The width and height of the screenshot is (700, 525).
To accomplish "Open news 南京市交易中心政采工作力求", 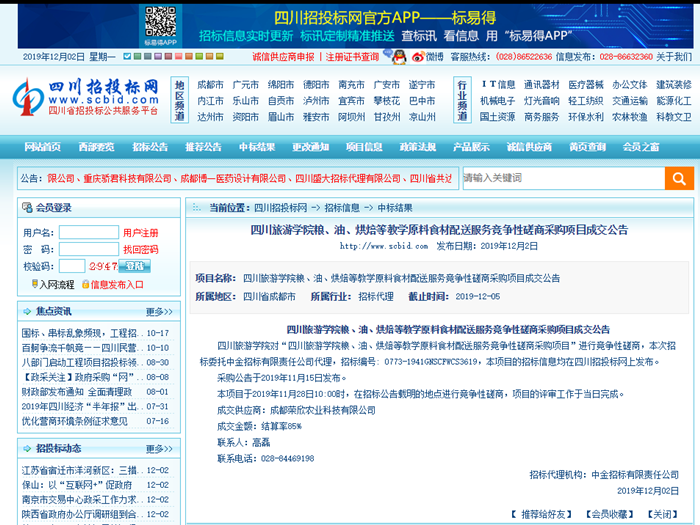I will pyautogui.click(x=82, y=500).
